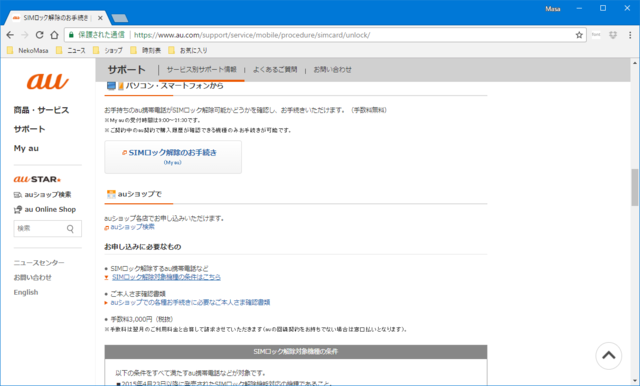
Task: Click the secure connection padlock icon
Action: (x=71, y=35)
